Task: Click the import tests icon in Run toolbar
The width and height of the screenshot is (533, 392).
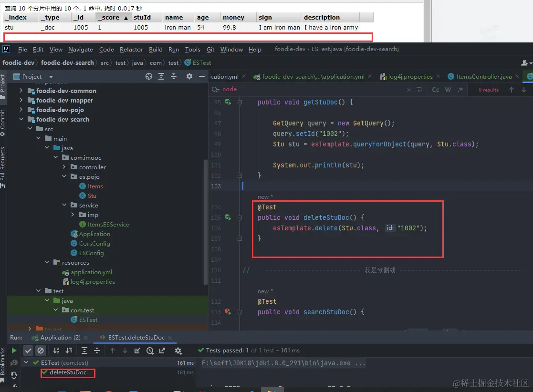Action: (137, 351)
